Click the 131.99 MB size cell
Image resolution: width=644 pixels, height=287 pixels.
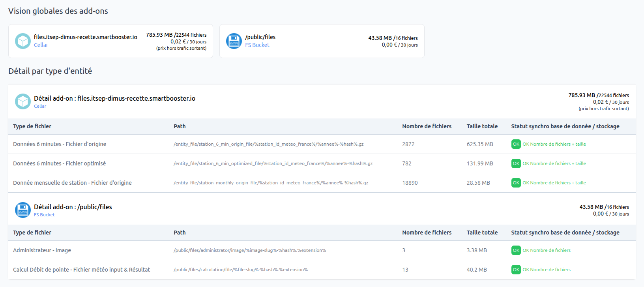click(480, 163)
